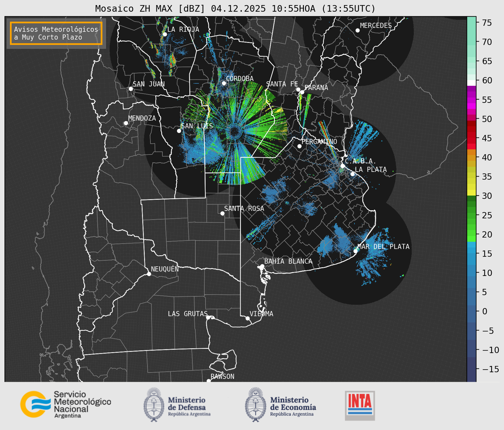This screenshot has width=504, height=430.
Task: Click the MERCEDES city marker dot
Action: pyautogui.click(x=358, y=31)
